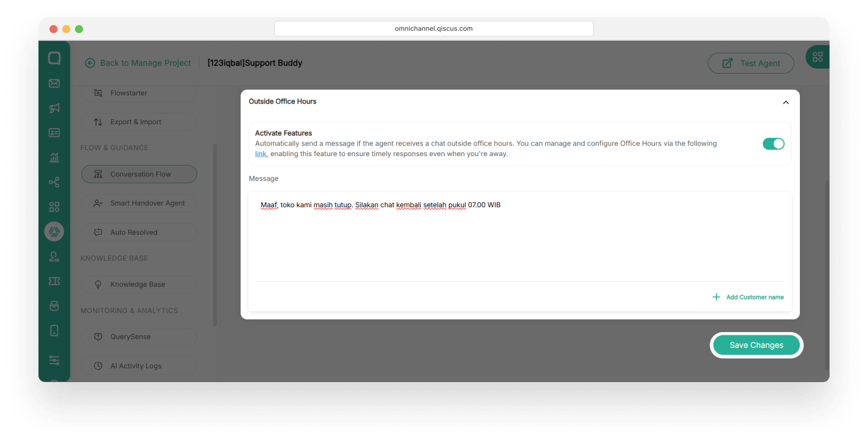Click the settings sliders icon in sidebar
Image resolution: width=868 pixels, height=442 pixels.
pyautogui.click(x=54, y=360)
